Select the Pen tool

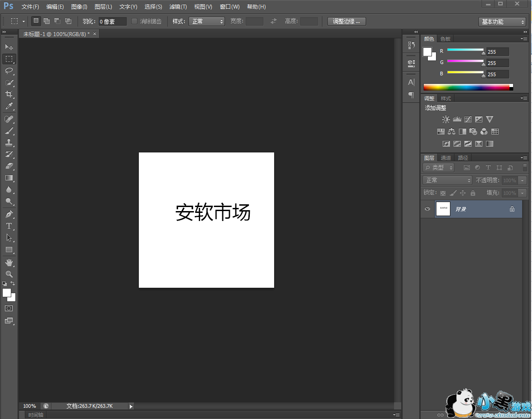(x=9, y=214)
